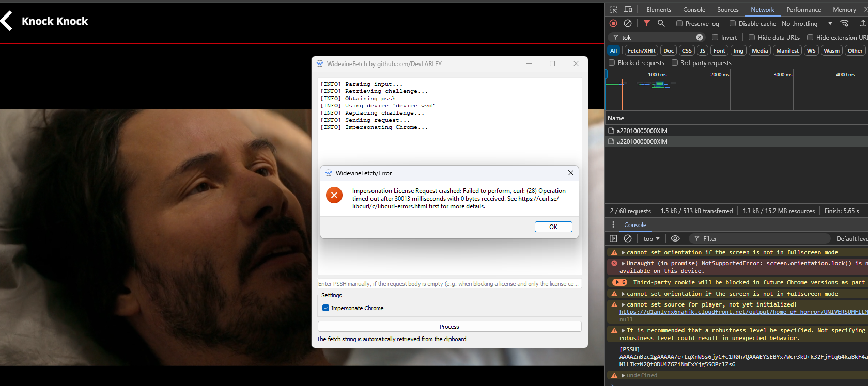Image resolution: width=868 pixels, height=386 pixels.
Task: Open the cloudfront.net URL in the console
Action: coord(743,312)
